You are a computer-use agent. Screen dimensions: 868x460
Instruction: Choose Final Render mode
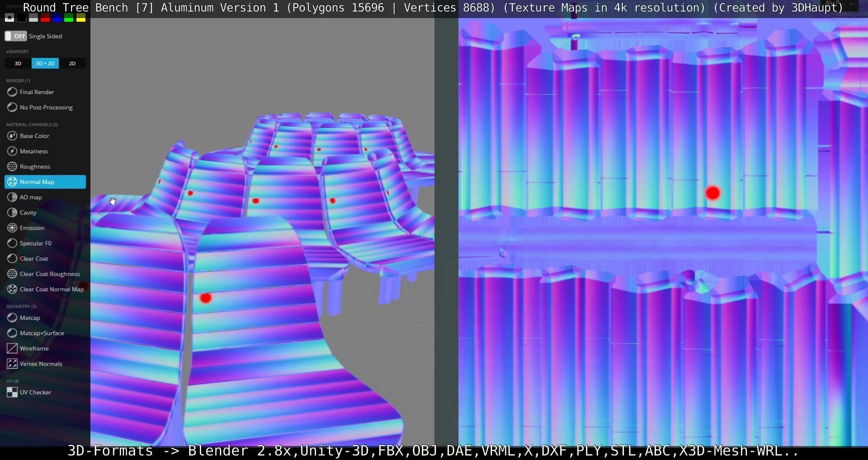[37, 92]
